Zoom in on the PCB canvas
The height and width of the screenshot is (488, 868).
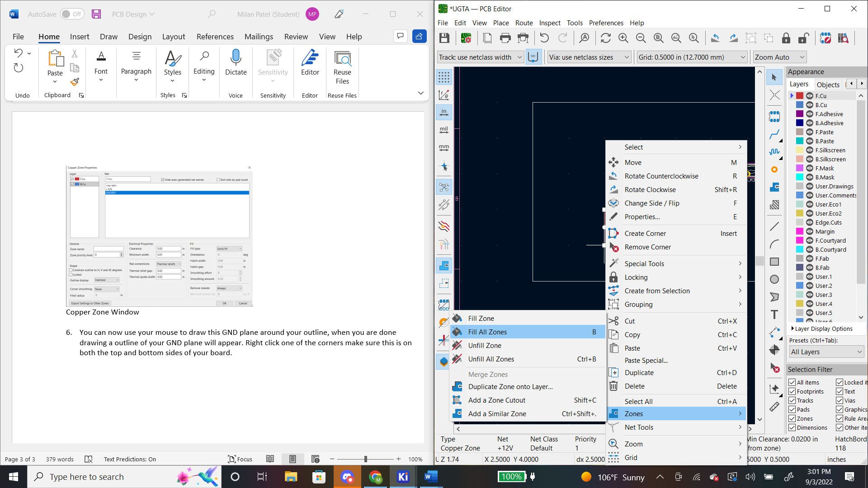pos(623,38)
